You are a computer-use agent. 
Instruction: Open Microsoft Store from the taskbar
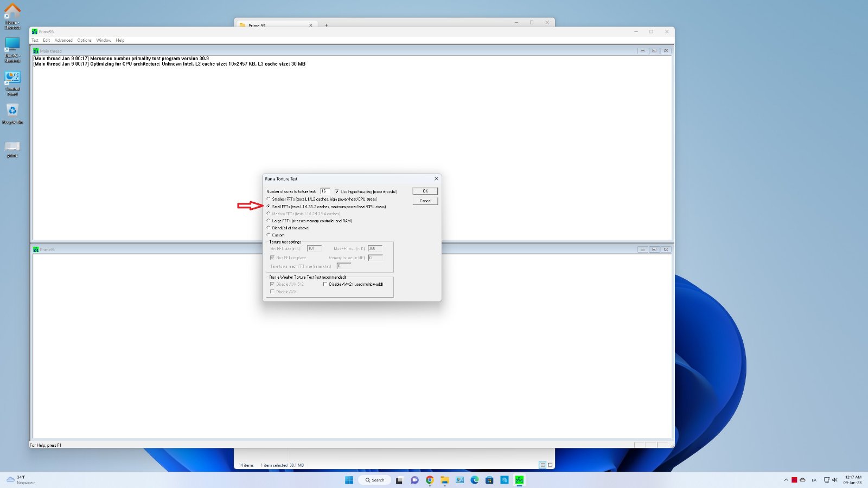[489, 480]
